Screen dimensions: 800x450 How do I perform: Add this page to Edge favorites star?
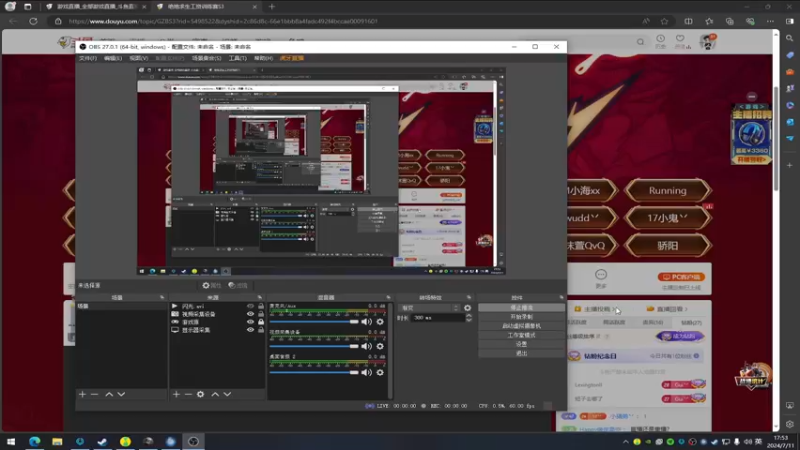pyautogui.click(x=664, y=21)
